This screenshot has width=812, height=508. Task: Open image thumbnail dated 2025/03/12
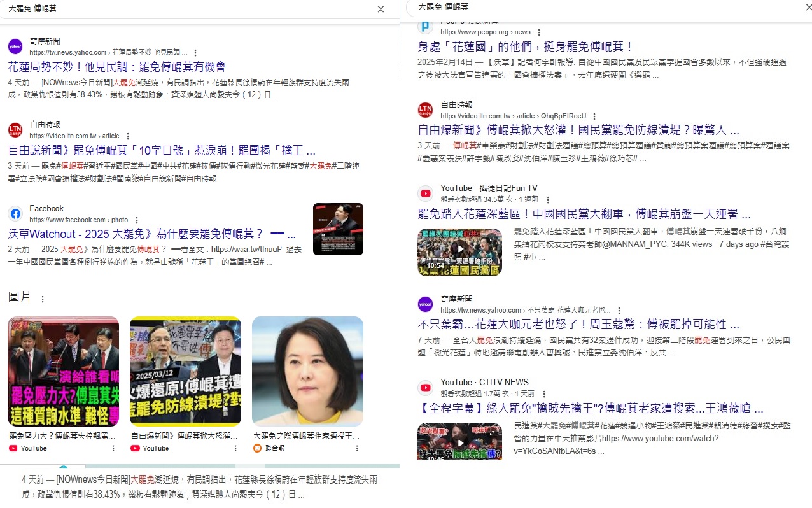(185, 371)
